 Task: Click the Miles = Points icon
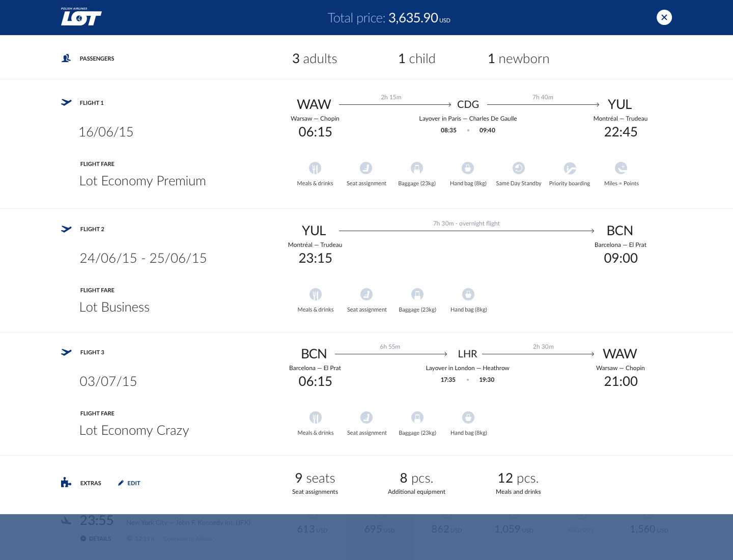(621, 168)
